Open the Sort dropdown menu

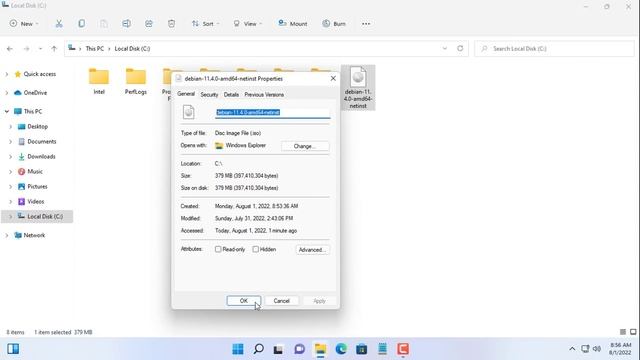click(205, 24)
